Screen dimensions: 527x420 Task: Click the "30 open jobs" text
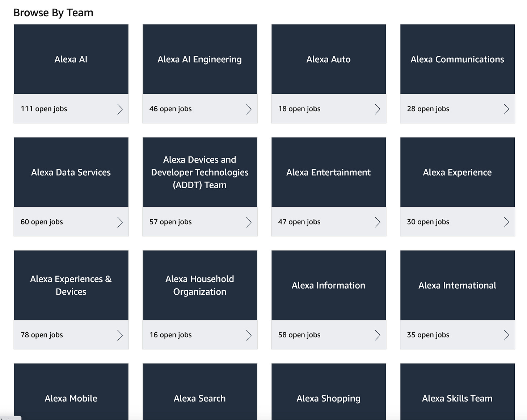428,222
